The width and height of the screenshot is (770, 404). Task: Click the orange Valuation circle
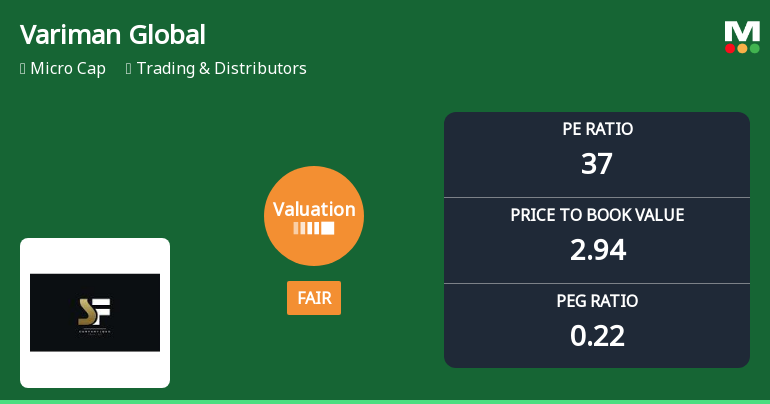[314, 215]
